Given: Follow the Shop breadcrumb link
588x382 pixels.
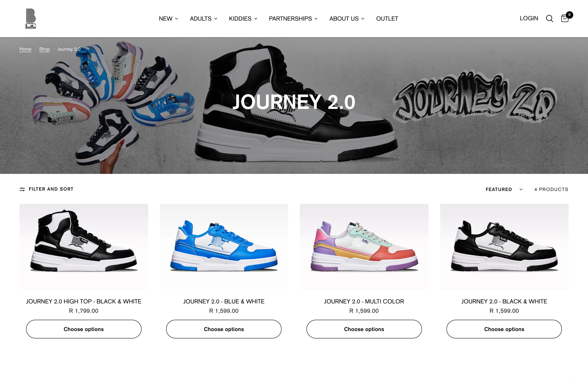Looking at the screenshot, I should click(x=45, y=49).
